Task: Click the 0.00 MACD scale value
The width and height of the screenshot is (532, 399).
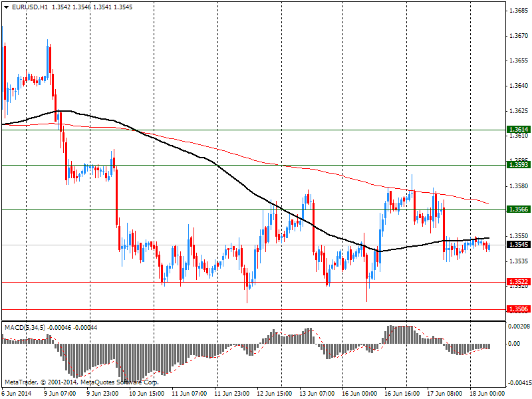Action: 514,344
